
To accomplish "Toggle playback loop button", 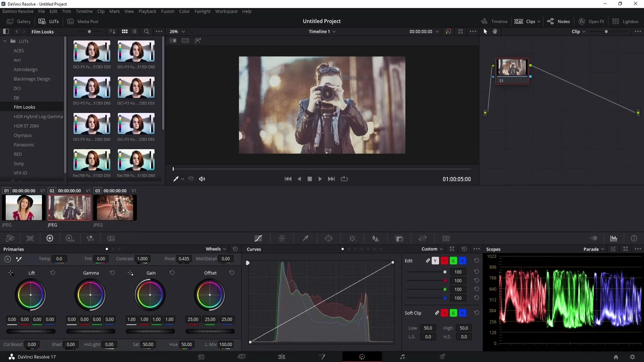I will click(344, 179).
